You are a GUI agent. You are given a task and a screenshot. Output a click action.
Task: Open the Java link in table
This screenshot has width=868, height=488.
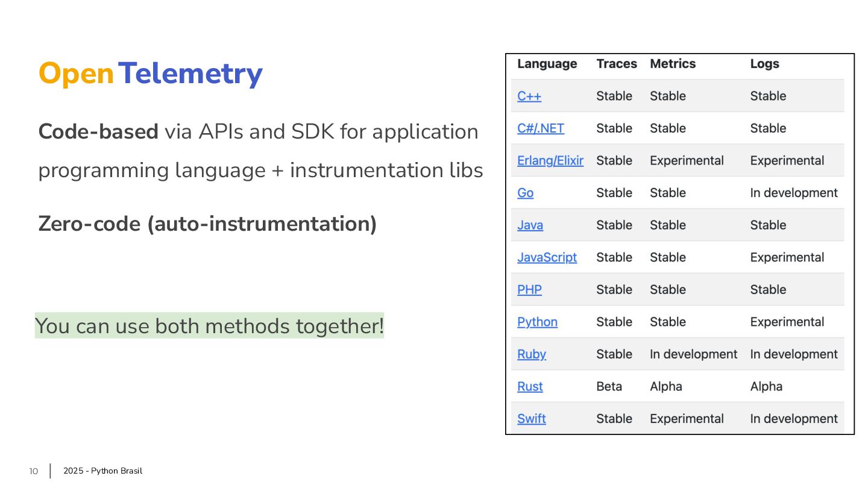530,225
